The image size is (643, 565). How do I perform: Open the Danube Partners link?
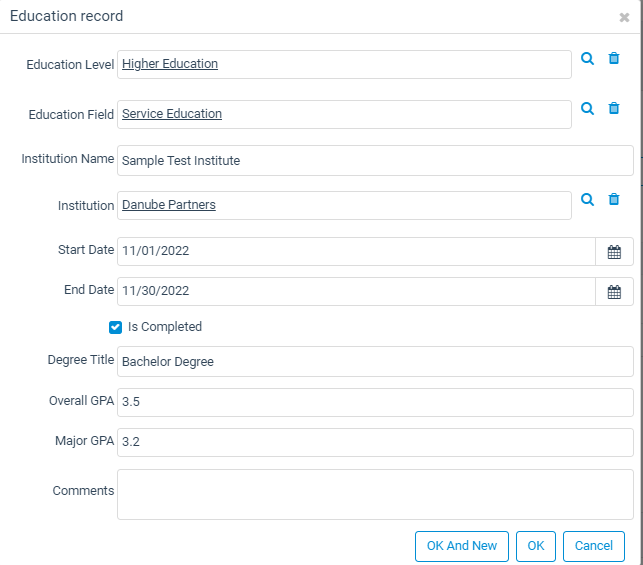click(x=169, y=205)
